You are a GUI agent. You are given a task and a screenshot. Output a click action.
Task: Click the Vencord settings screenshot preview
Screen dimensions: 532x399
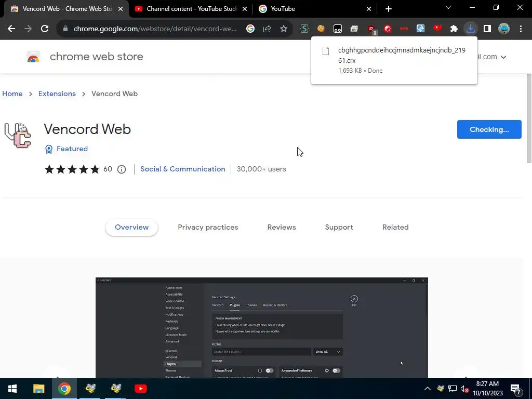point(262,328)
